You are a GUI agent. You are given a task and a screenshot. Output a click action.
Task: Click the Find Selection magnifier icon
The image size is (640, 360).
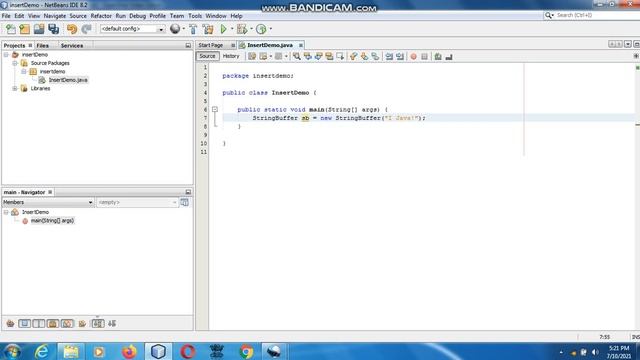297,56
